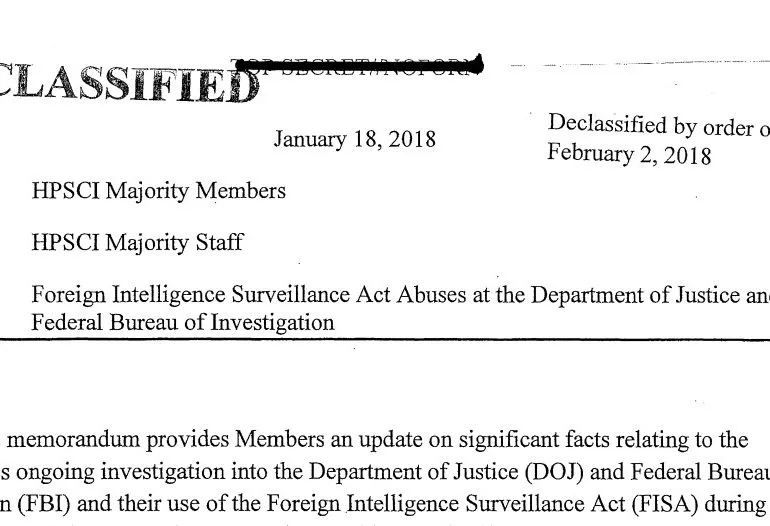Click the blacked-out redaction mark
Viewport: 770px width, 526px height.
pos(358,65)
